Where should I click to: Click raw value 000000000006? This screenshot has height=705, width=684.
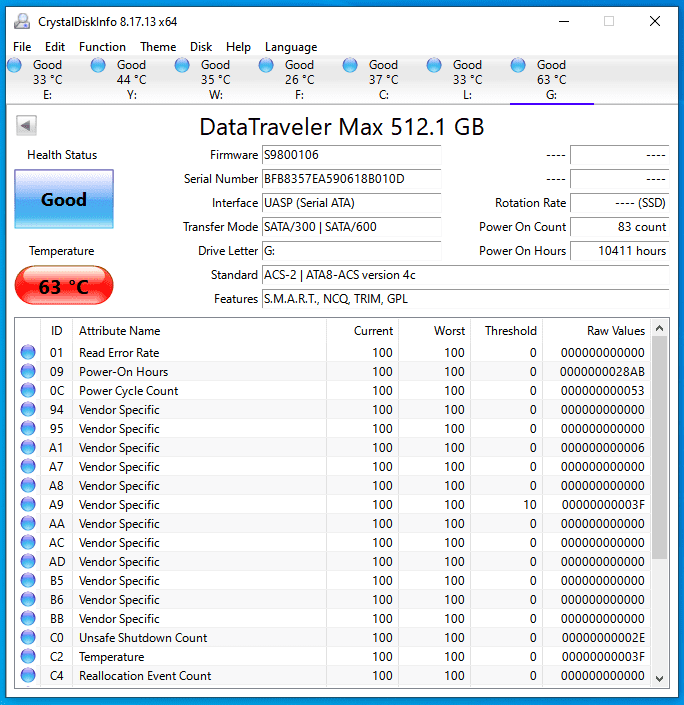click(x=602, y=448)
